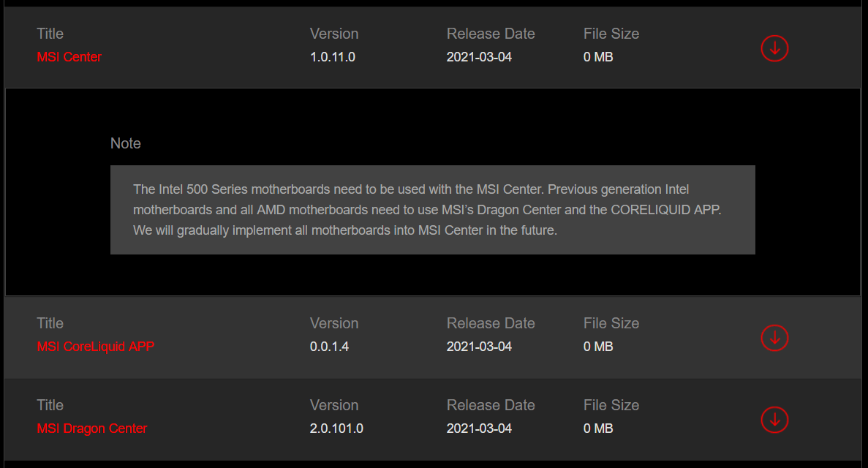
Task: Select version number 0.0.1.4
Action: pos(330,347)
